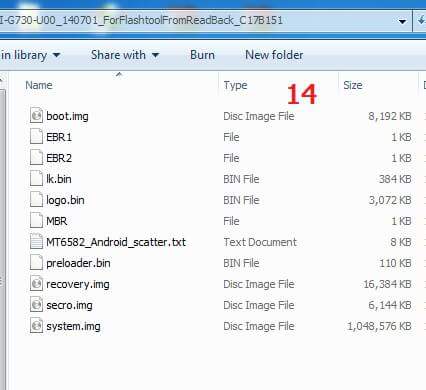426x390 pixels.
Task: Click the Disc Image File type of boot.img
Action: 259,116
